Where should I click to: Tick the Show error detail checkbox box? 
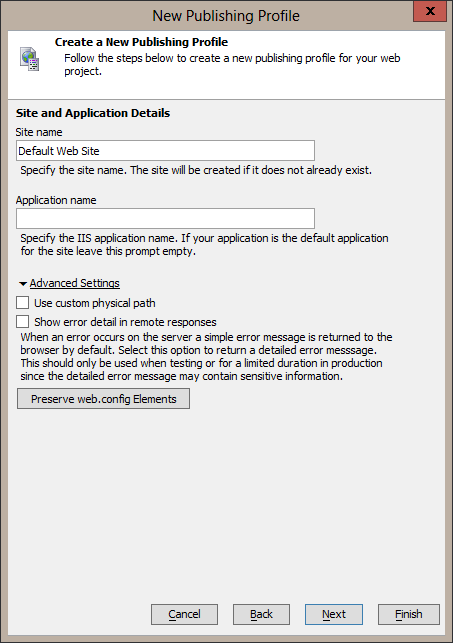coord(23,322)
